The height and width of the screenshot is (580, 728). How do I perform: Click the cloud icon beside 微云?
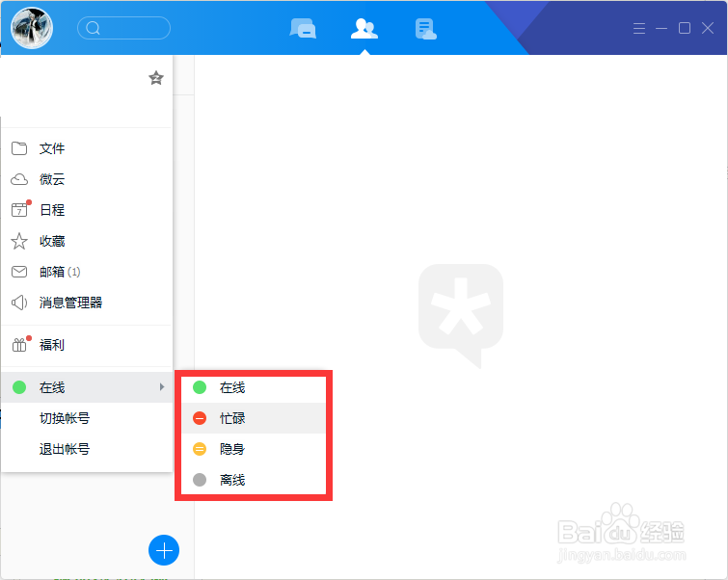click(19, 179)
